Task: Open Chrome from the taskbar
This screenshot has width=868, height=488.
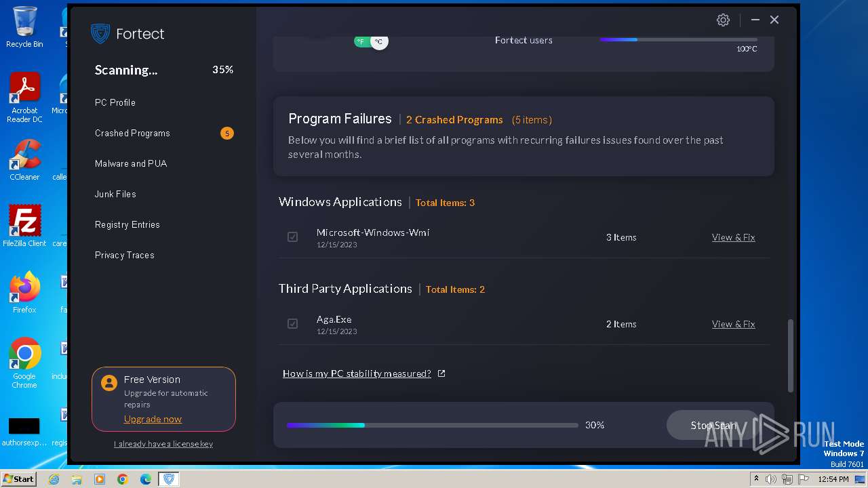Action: tap(123, 479)
